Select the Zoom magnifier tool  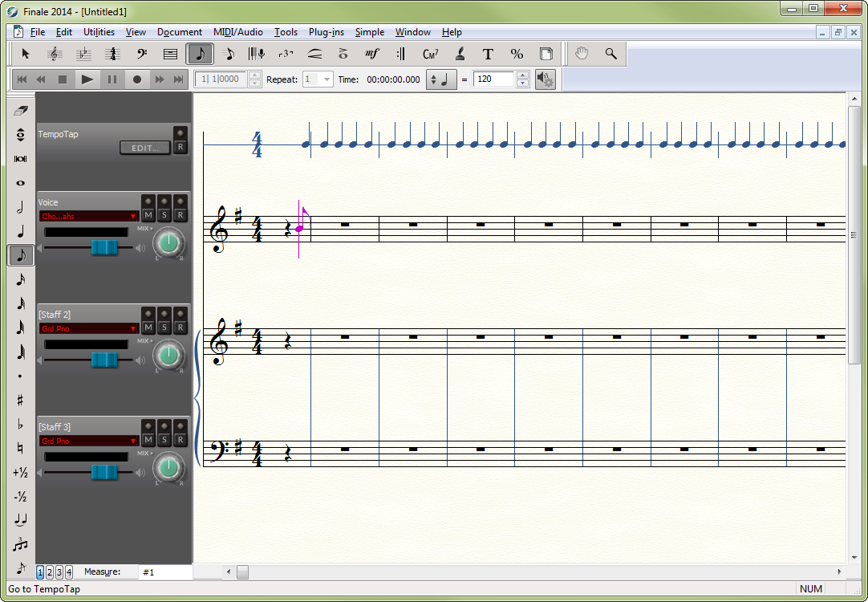pyautogui.click(x=610, y=54)
